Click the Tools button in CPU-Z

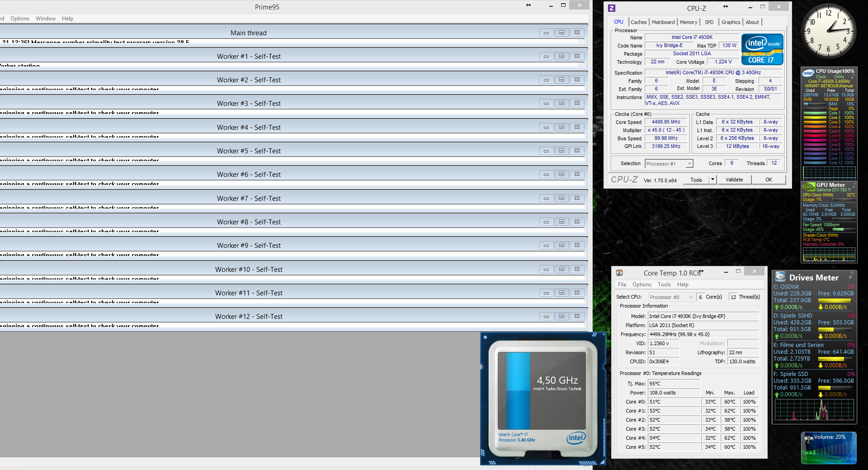click(x=696, y=180)
